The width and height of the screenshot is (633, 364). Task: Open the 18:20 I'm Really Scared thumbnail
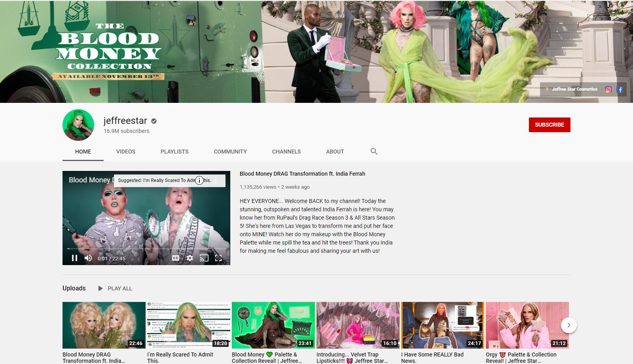click(x=189, y=325)
